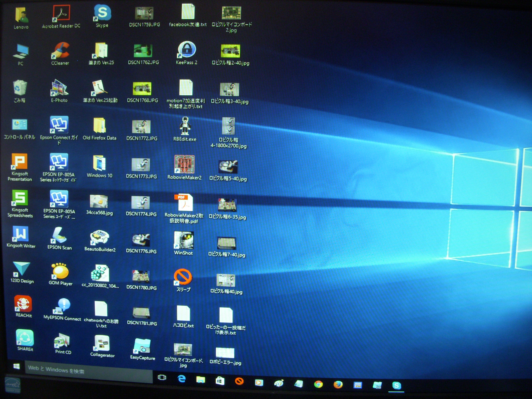Image resolution: width=532 pixels, height=399 pixels.
Task: Open Google Chrome from the taskbar
Action: click(x=318, y=384)
